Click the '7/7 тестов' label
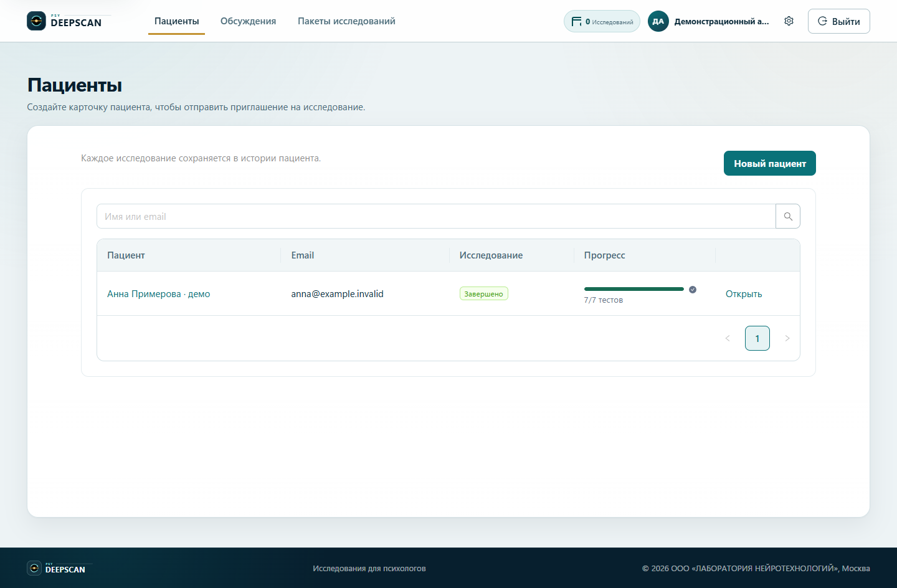The width and height of the screenshot is (897, 588). 604,300
